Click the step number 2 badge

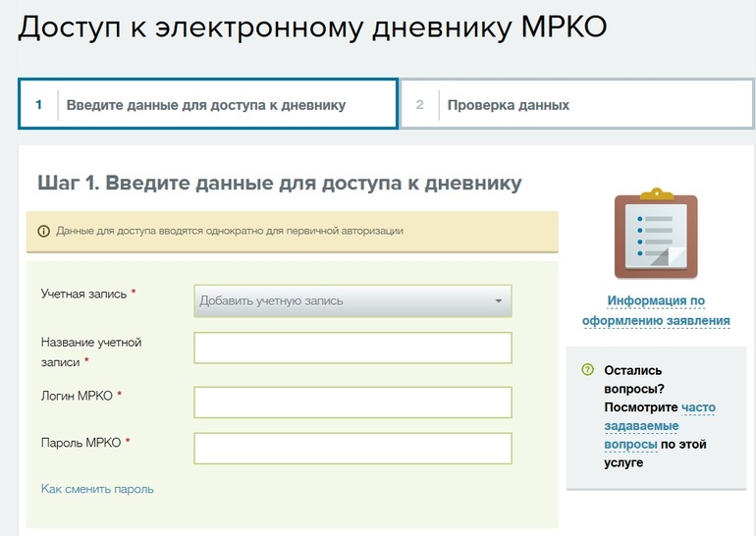(x=420, y=104)
